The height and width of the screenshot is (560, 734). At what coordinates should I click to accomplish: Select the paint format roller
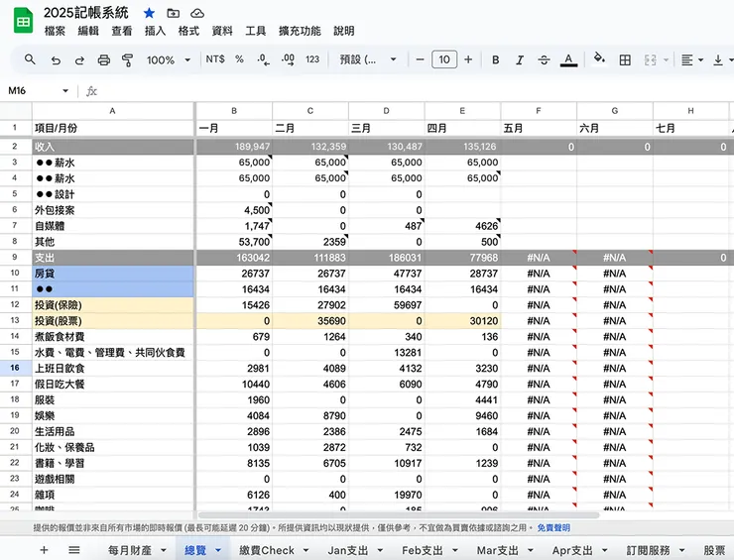pos(127,59)
